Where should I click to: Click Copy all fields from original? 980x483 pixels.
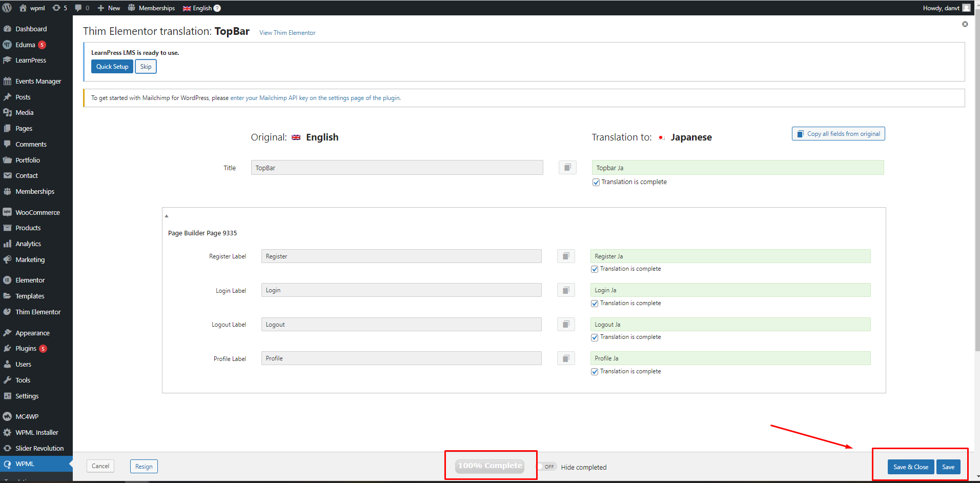coord(838,134)
